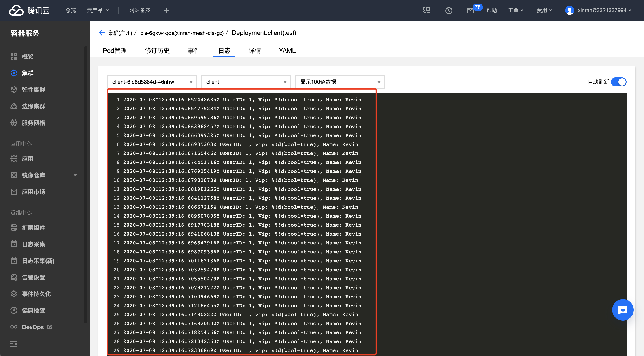Collapse sidebar using bottom menu icon

pyautogui.click(x=13, y=344)
